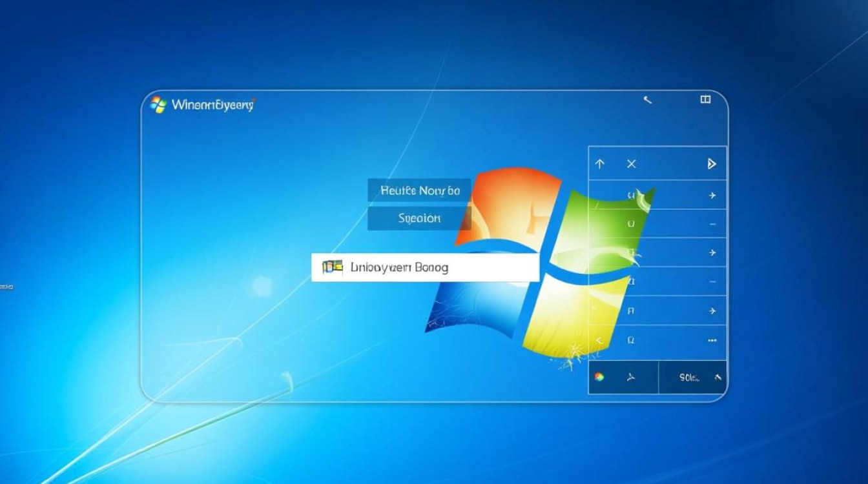This screenshot has width=868, height=484.
Task: Select the cursor arrow icon at top right
Action: tap(647, 100)
